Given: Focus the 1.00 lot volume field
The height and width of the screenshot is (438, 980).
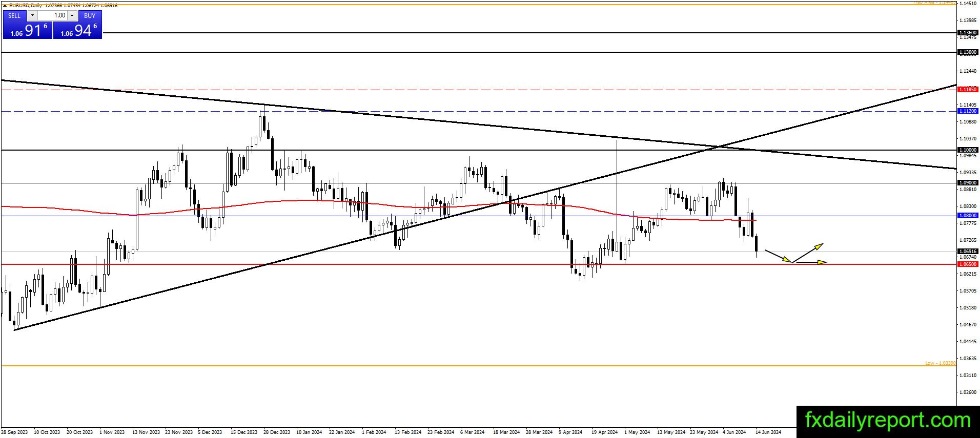Looking at the screenshot, I should (x=52, y=15).
